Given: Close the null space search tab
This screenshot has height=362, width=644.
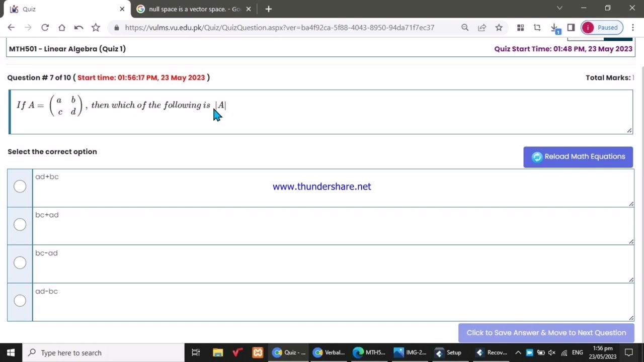Looking at the screenshot, I should click(249, 9).
